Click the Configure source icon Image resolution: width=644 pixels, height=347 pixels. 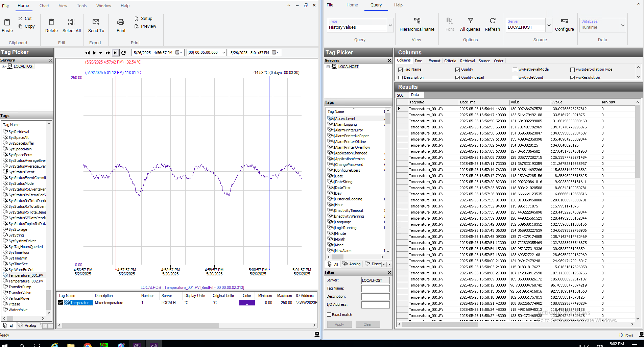[x=564, y=21]
